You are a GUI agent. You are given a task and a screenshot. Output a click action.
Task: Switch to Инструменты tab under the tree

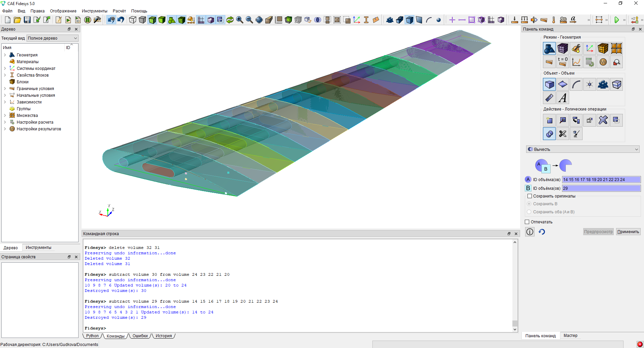click(39, 248)
